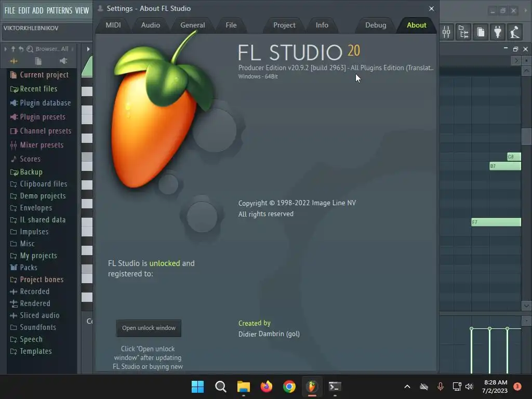The height and width of the screenshot is (399, 532).
Task: Click the browser collapse structure up-arrow icon
Action: pyautogui.click(x=13, y=49)
